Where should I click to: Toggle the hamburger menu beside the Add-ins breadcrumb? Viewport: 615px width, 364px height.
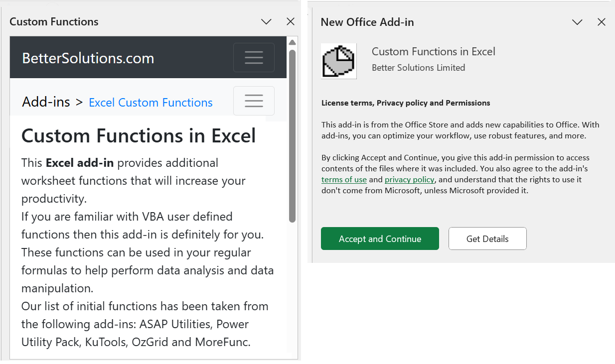pos(254,101)
